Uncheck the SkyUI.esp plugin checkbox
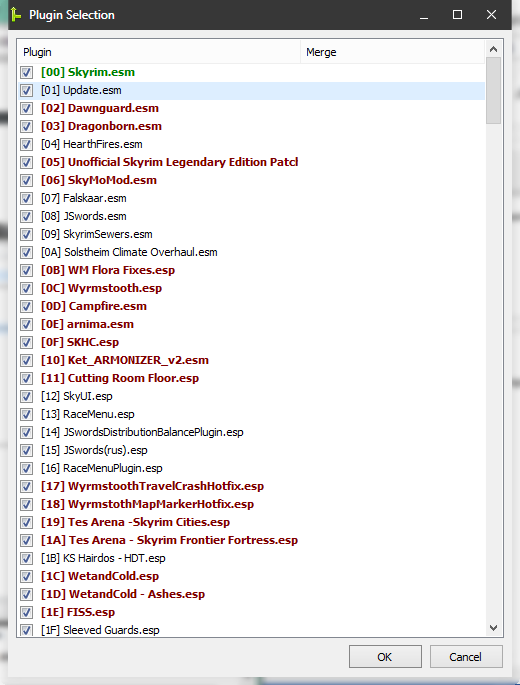 tap(27, 396)
